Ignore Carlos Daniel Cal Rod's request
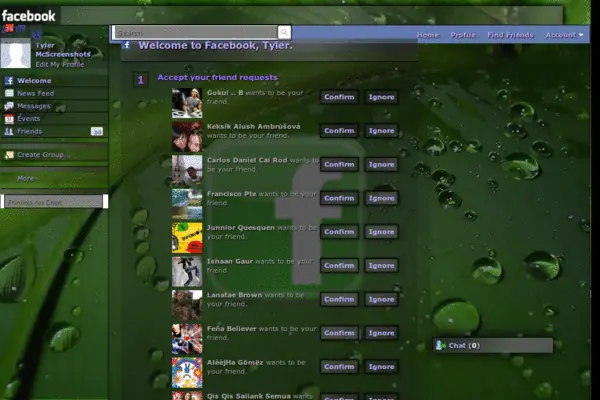This screenshot has height=400, width=600. coord(381,164)
